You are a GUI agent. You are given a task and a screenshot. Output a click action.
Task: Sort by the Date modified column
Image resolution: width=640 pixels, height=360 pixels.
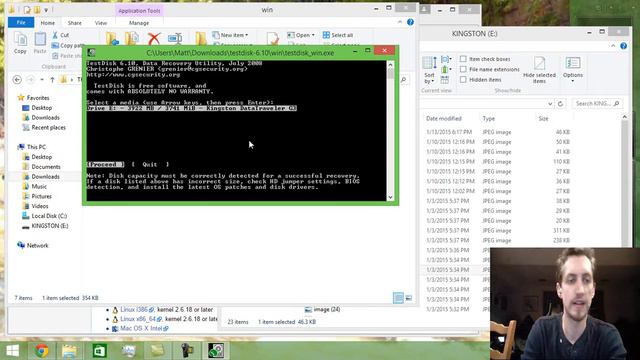pyautogui.click(x=444, y=118)
